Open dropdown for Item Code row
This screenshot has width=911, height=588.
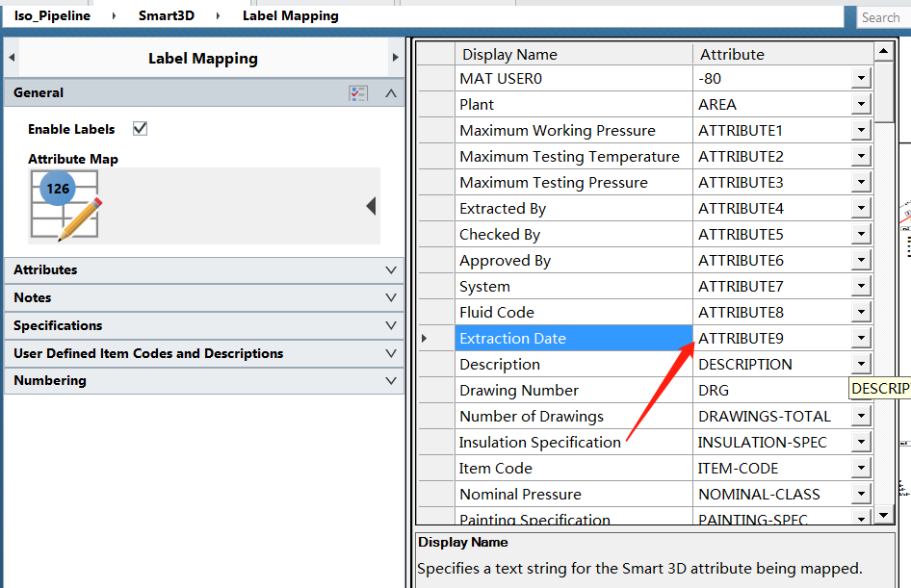point(861,468)
